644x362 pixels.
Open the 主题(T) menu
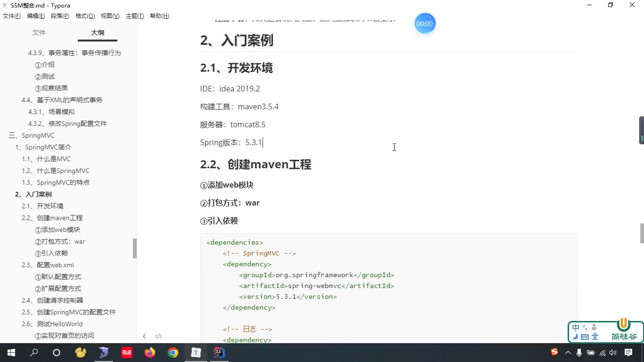click(x=135, y=16)
